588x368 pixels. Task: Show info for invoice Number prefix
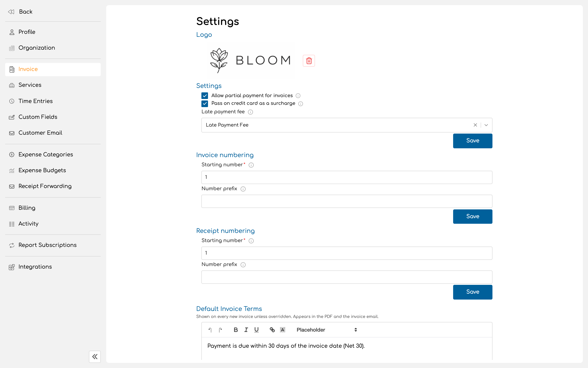[x=243, y=189]
